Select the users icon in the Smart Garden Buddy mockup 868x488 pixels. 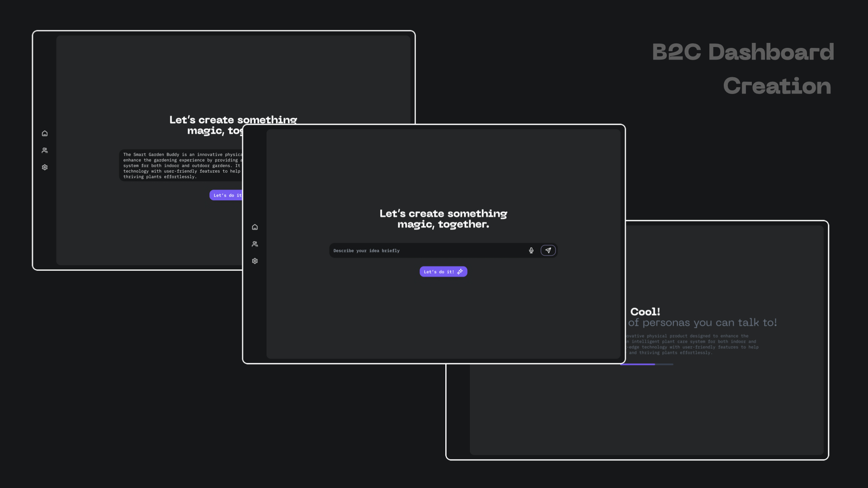[45, 150]
